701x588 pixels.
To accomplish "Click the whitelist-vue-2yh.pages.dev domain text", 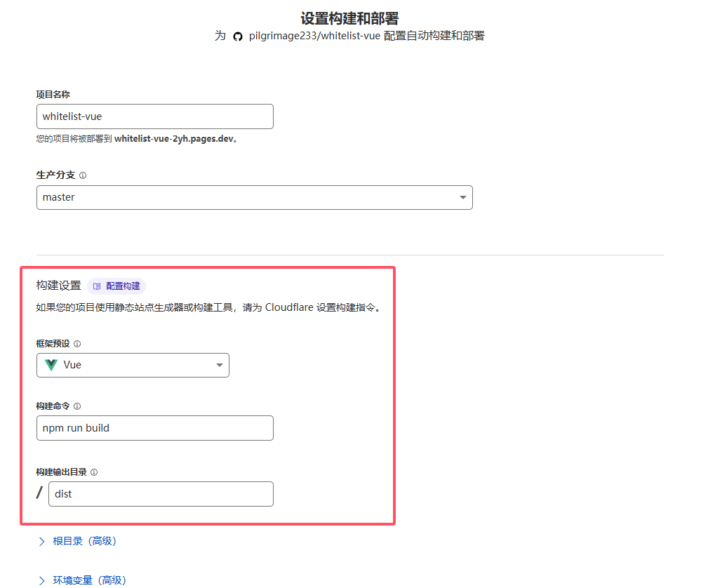I will (174, 139).
